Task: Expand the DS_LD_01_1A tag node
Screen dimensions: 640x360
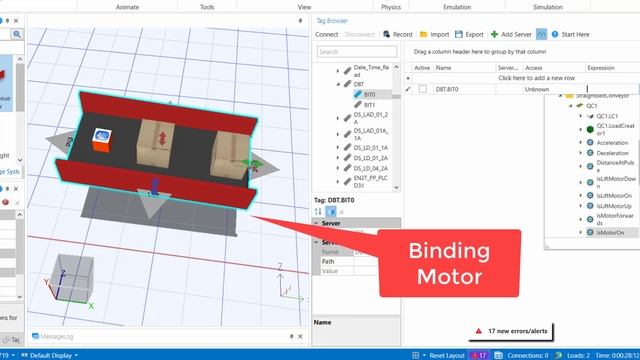Action: tap(338, 147)
